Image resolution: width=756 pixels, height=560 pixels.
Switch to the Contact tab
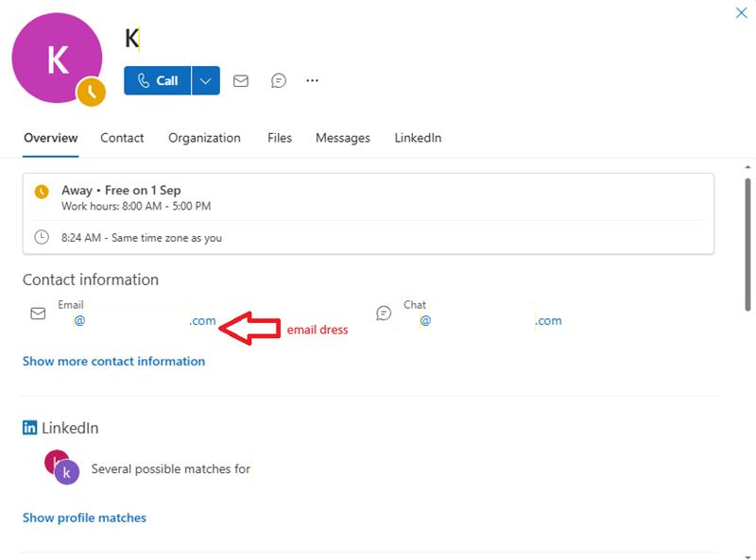click(x=122, y=138)
